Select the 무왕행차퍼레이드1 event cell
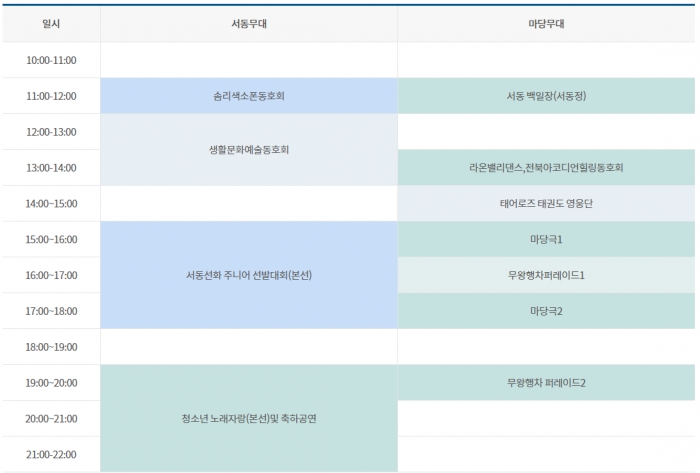700x473 pixels. (x=546, y=275)
